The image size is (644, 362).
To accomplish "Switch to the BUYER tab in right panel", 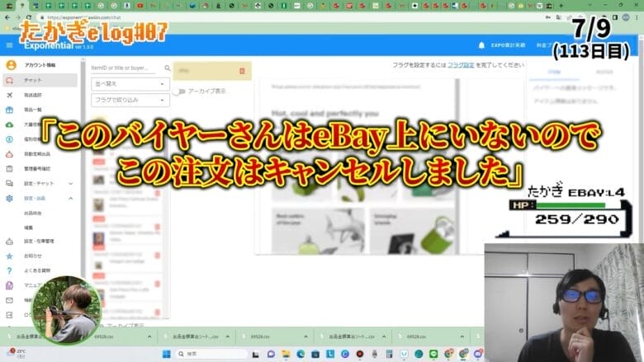I will (604, 72).
